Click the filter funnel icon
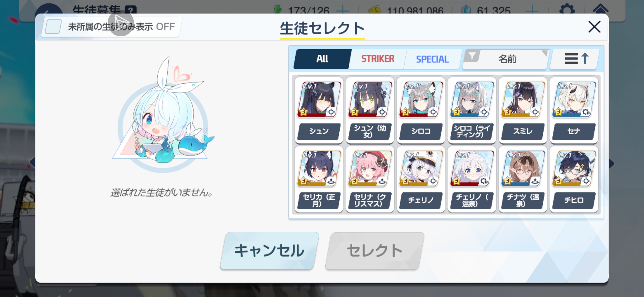644x297 pixels. (x=472, y=56)
